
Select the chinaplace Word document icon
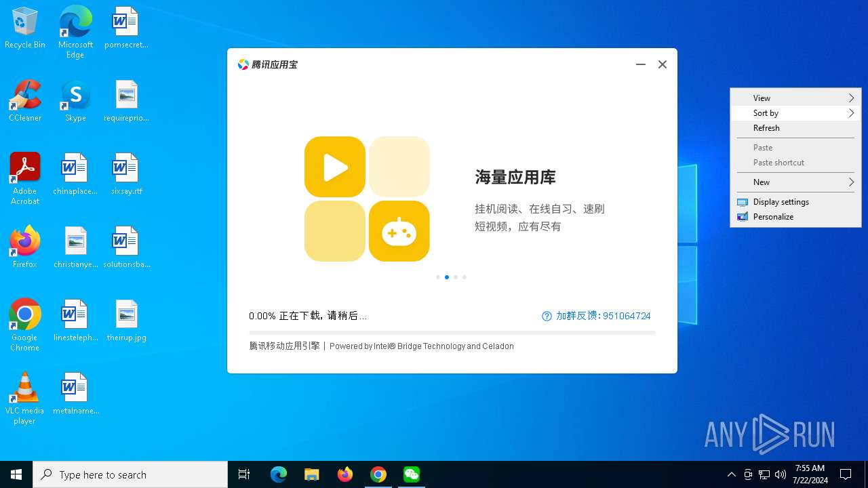pyautogui.click(x=75, y=174)
